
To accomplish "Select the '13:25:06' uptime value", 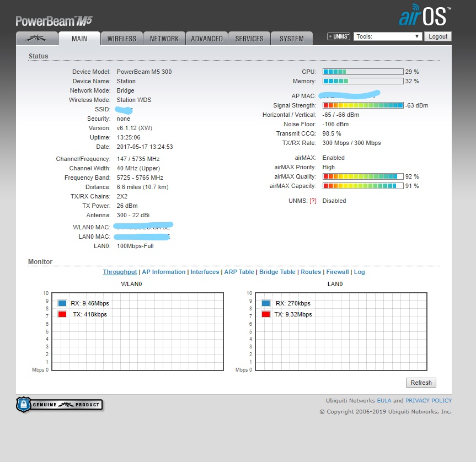I will [x=129, y=137].
